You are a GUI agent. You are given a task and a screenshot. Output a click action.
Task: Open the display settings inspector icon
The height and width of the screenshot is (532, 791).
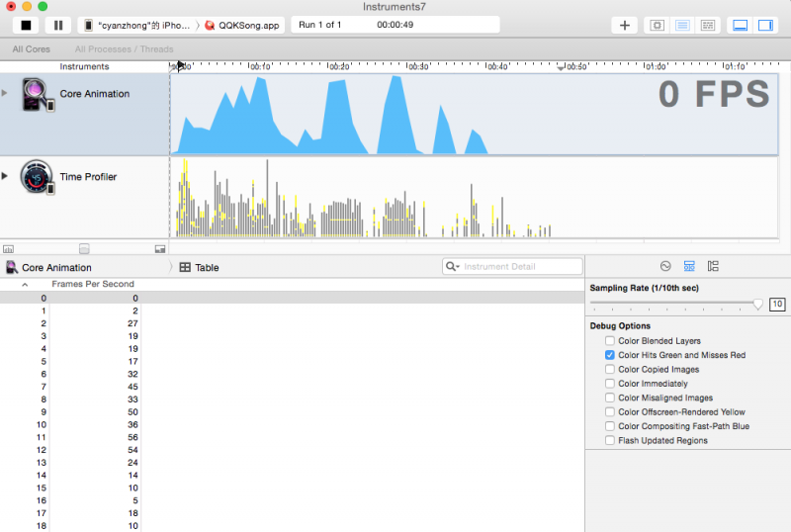click(689, 267)
